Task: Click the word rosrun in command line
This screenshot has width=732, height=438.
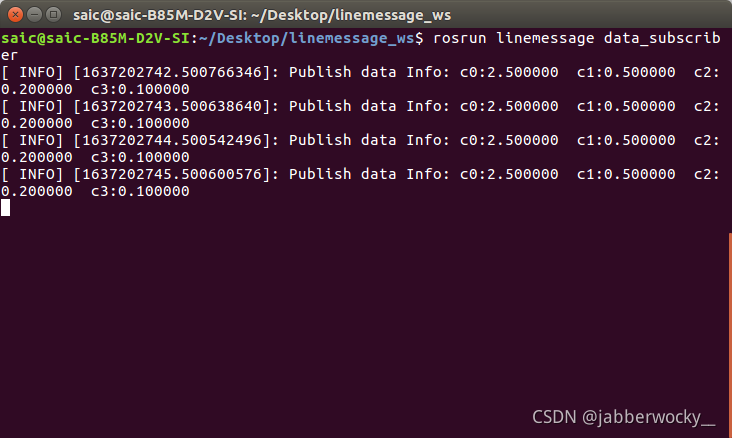Action: click(x=459, y=38)
